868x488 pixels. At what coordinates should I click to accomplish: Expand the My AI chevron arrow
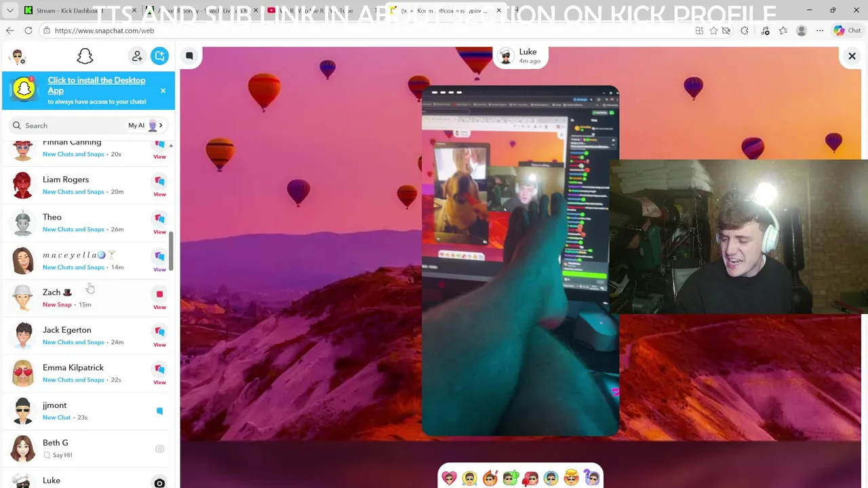tap(161, 125)
